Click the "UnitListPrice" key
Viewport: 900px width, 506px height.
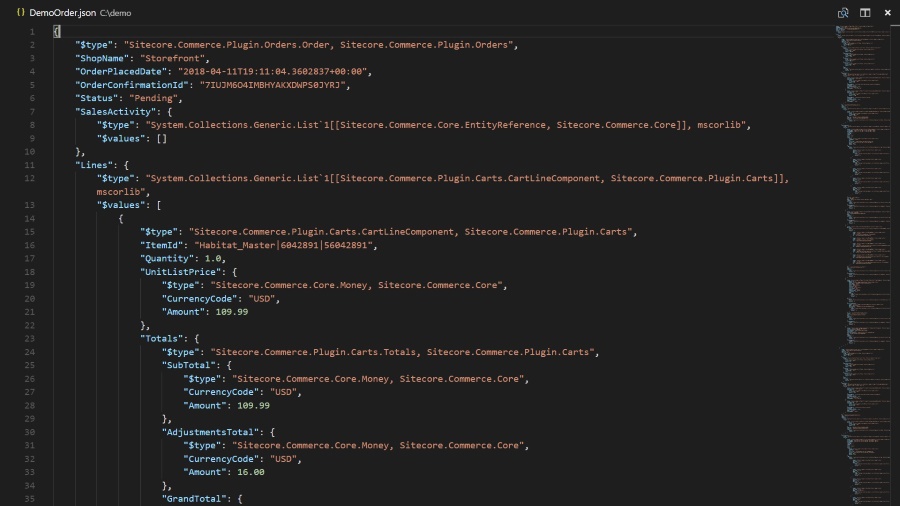click(x=181, y=272)
